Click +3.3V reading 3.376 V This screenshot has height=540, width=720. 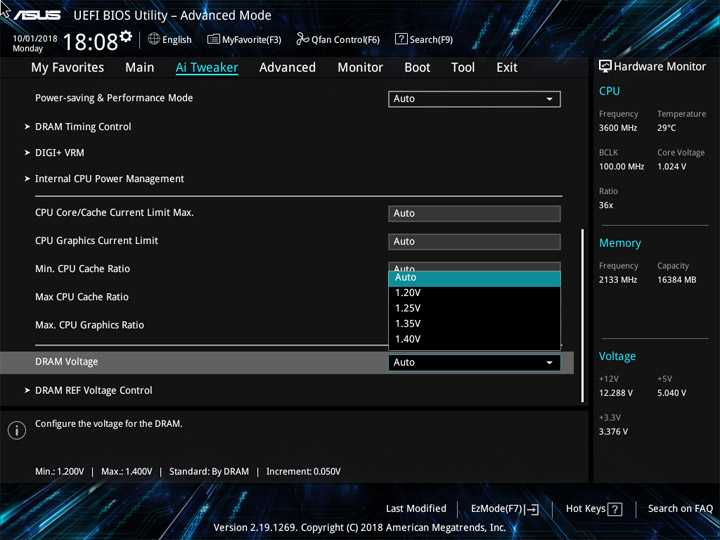(613, 432)
